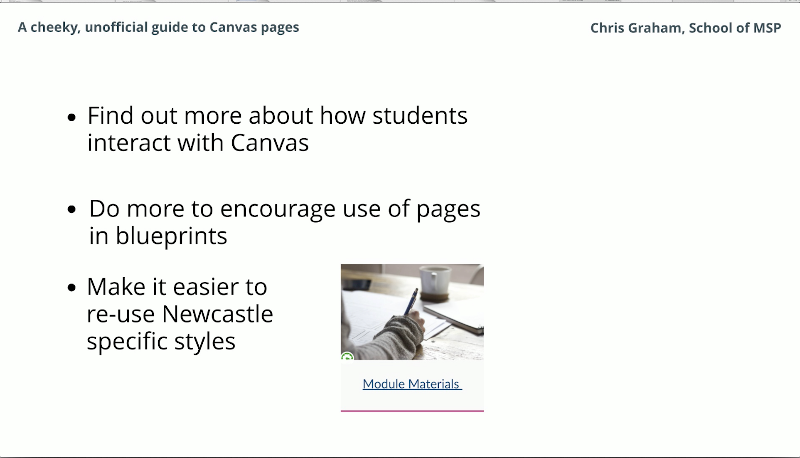800x458 pixels.
Task: Click the bullet dot before 'Make it easier'
Action: click(71, 288)
